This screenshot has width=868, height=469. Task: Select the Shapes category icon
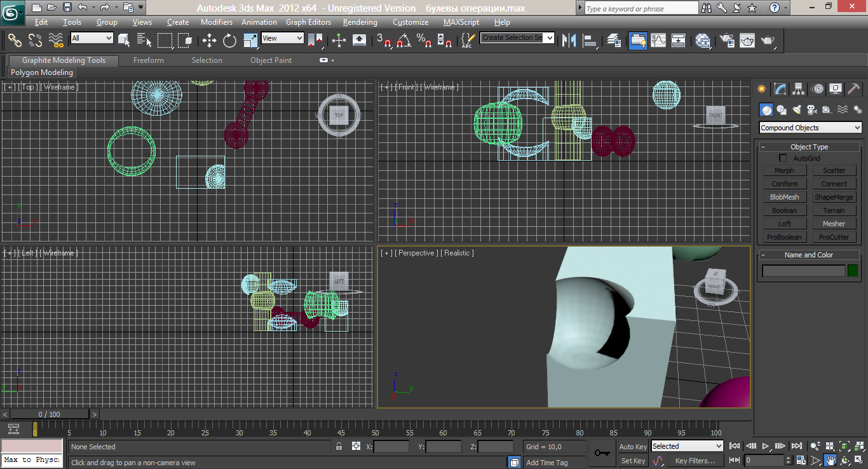[x=782, y=110]
